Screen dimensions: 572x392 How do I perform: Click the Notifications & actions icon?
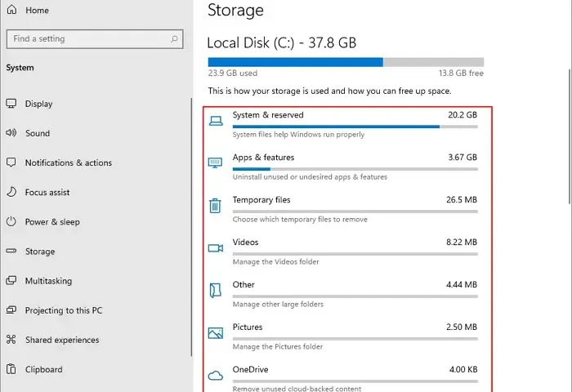click(11, 163)
